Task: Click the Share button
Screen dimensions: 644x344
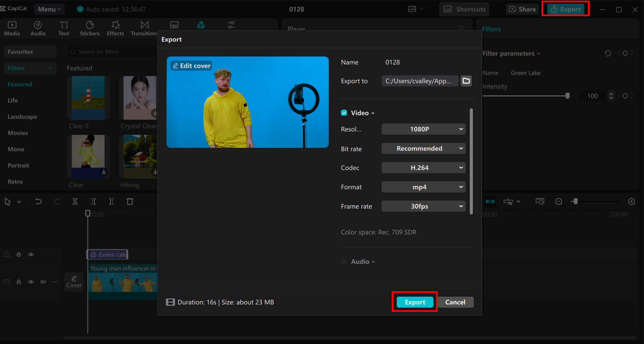Action: point(523,9)
